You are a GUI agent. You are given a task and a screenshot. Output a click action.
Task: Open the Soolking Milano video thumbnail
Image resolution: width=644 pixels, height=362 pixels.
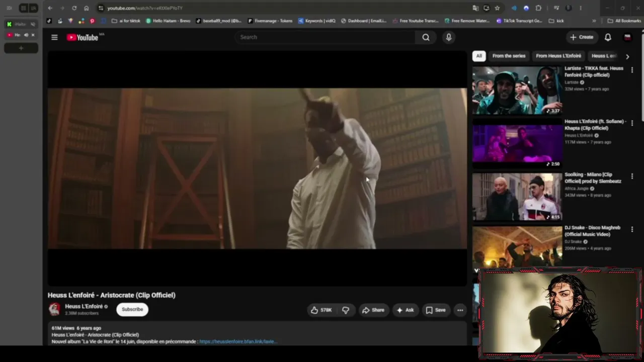coord(517,197)
